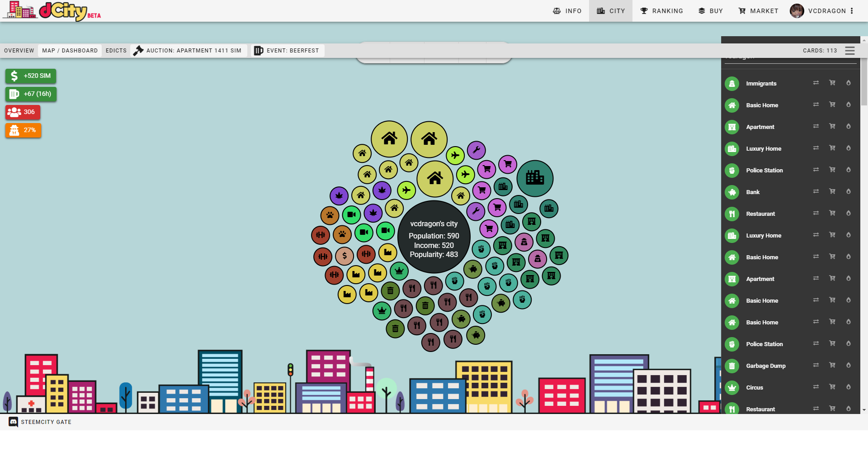Select the largest teal building circle on map
The width and height of the screenshot is (868, 452).
535,178
